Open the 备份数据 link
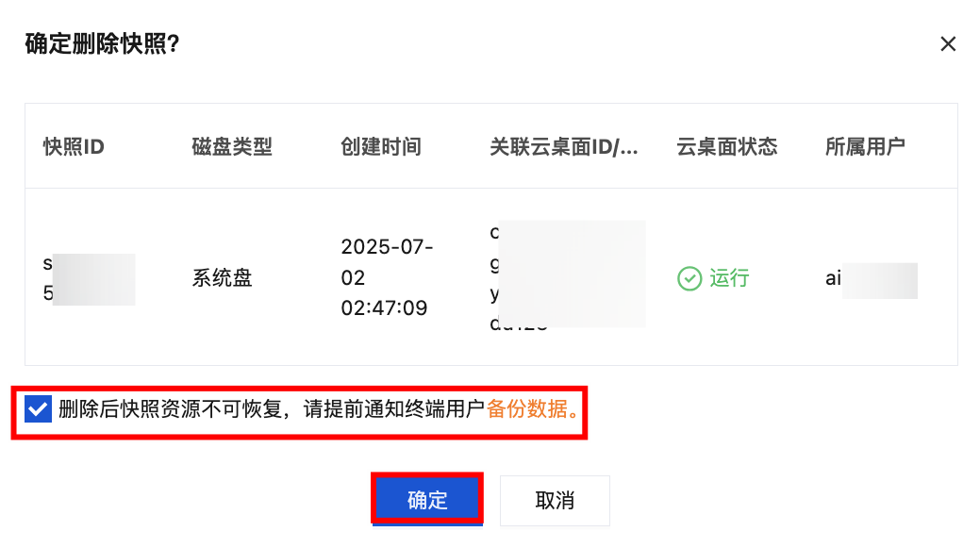 click(x=530, y=409)
